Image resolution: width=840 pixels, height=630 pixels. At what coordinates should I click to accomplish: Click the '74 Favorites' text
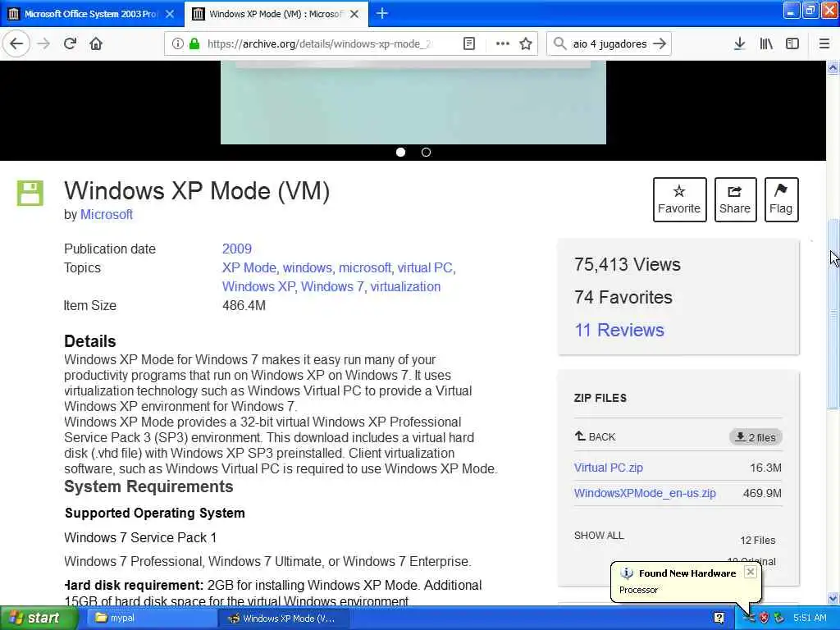623,297
